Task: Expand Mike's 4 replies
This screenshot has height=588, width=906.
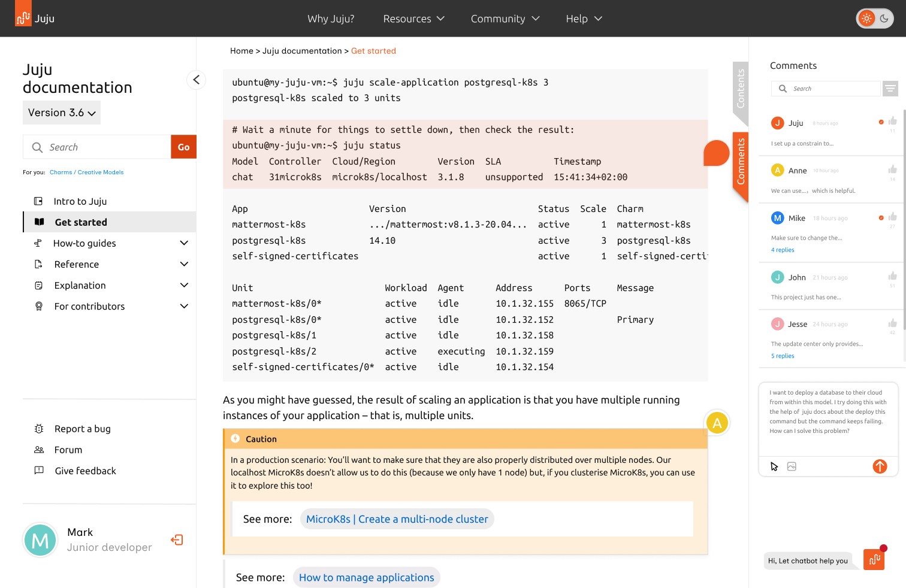Action: click(x=783, y=250)
